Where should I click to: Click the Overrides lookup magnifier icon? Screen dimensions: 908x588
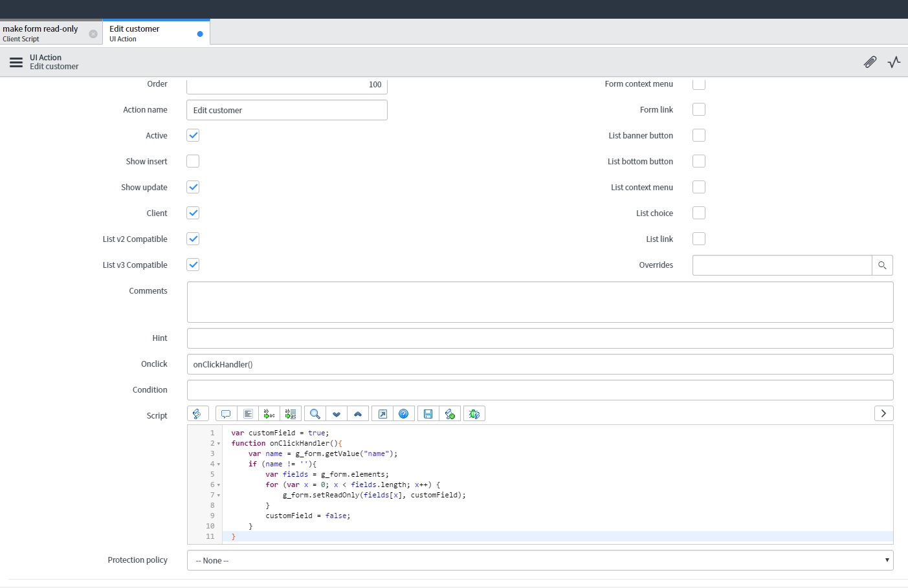tap(882, 265)
